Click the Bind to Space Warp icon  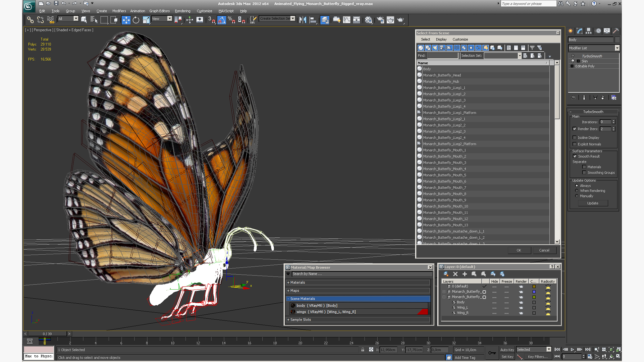click(x=51, y=20)
